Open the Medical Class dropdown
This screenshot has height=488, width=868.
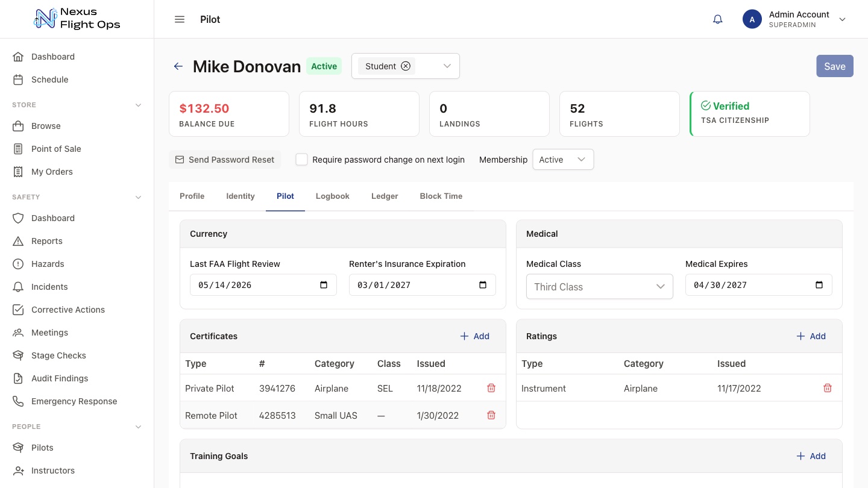[600, 287]
